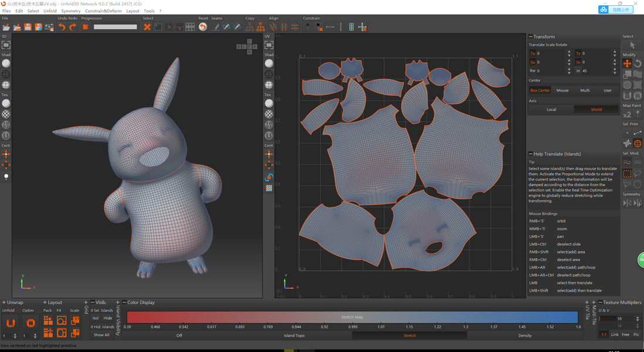This screenshot has width=644, height=352.
Task: Click the x2 Map Paint icon
Action: tap(627, 115)
